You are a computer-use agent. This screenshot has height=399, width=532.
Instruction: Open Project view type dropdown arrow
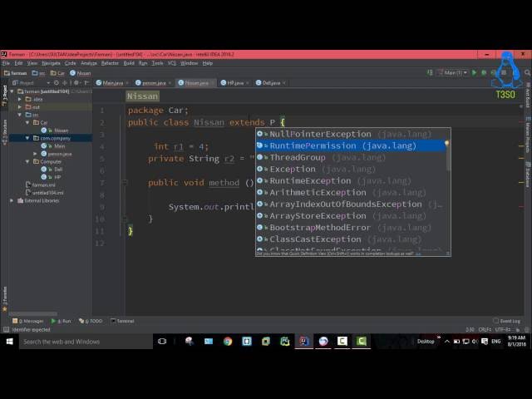(48, 83)
